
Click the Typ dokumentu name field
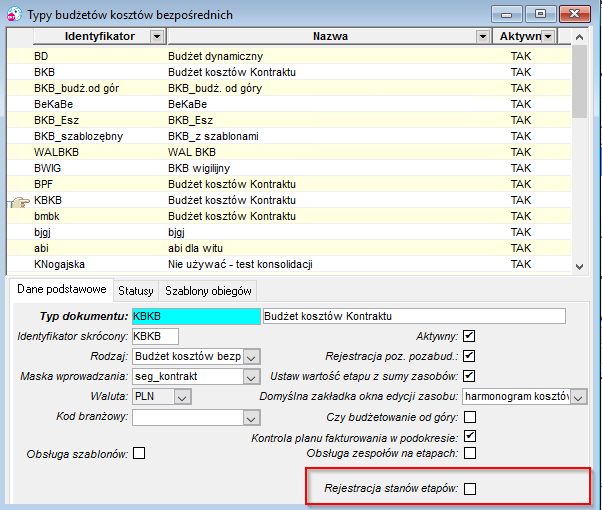414,316
